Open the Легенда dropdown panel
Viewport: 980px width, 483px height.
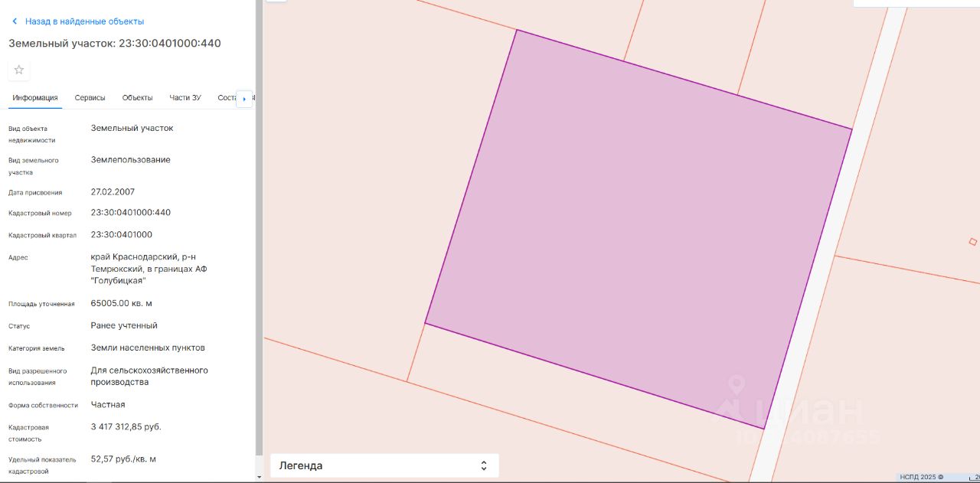tap(384, 465)
